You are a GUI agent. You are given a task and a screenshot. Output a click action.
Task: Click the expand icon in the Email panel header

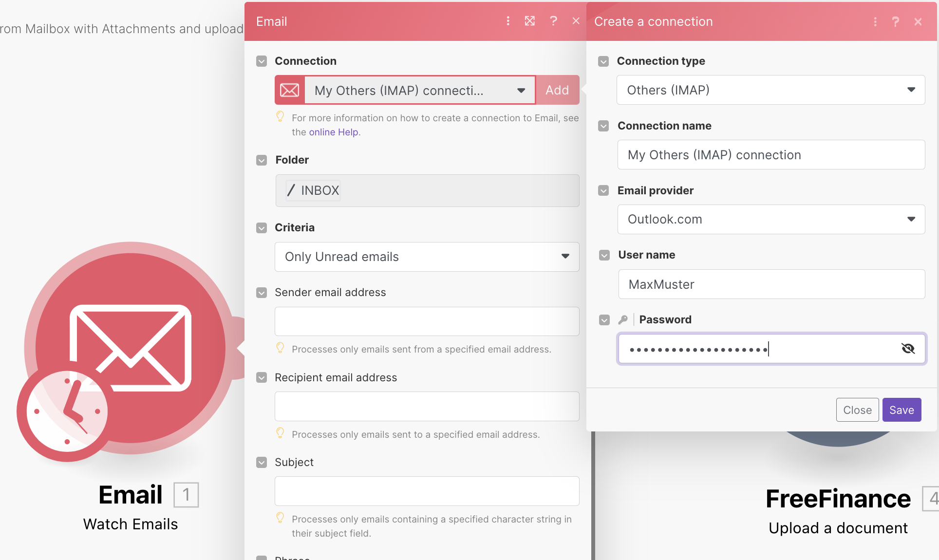point(530,21)
